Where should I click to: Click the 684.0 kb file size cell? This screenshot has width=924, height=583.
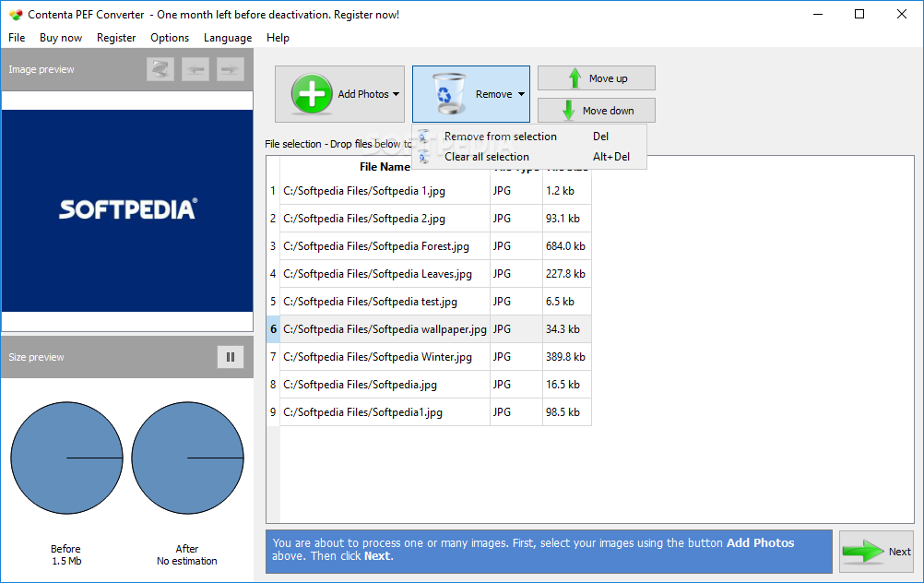click(x=566, y=246)
